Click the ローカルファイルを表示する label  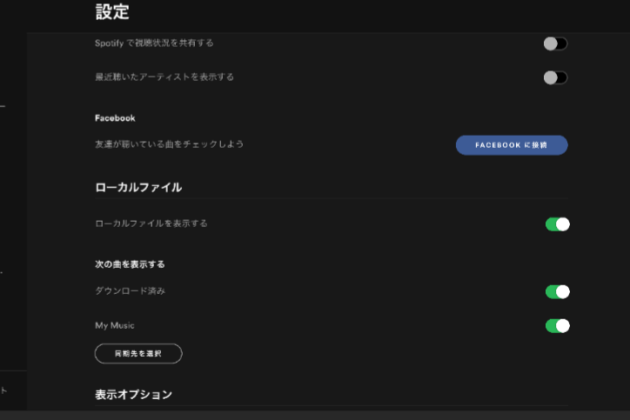151,224
